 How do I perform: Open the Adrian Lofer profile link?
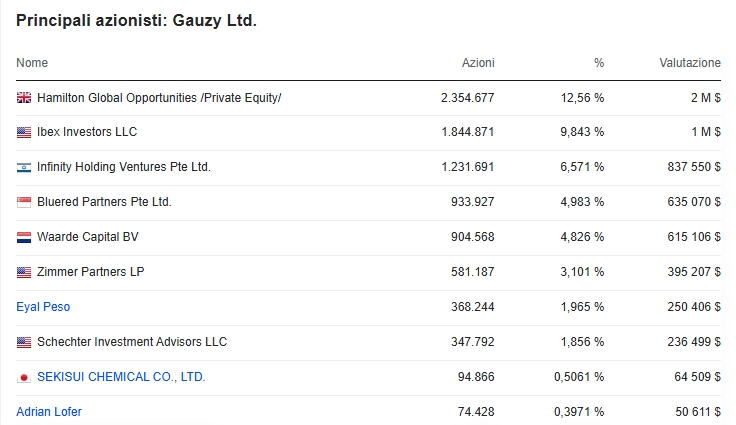(x=49, y=412)
